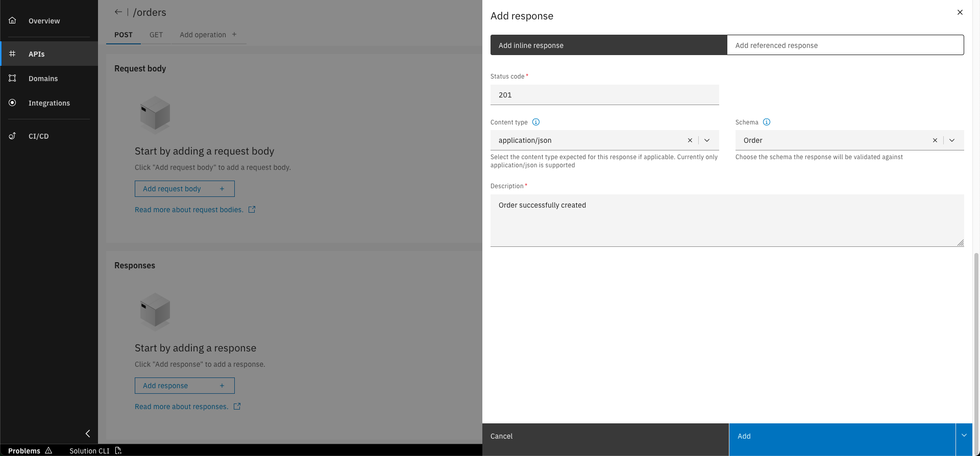Click the Description text area

click(x=727, y=220)
